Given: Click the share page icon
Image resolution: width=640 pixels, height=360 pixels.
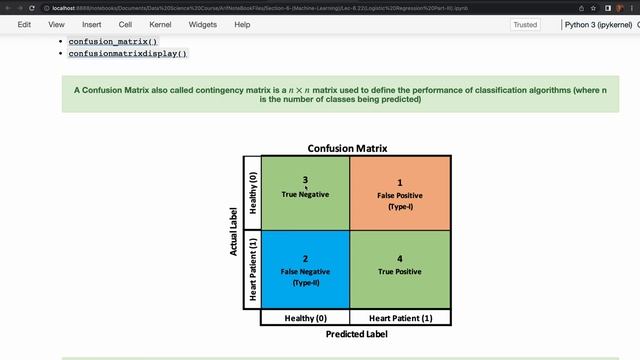Looking at the screenshot, I should pyautogui.click(x=581, y=8).
